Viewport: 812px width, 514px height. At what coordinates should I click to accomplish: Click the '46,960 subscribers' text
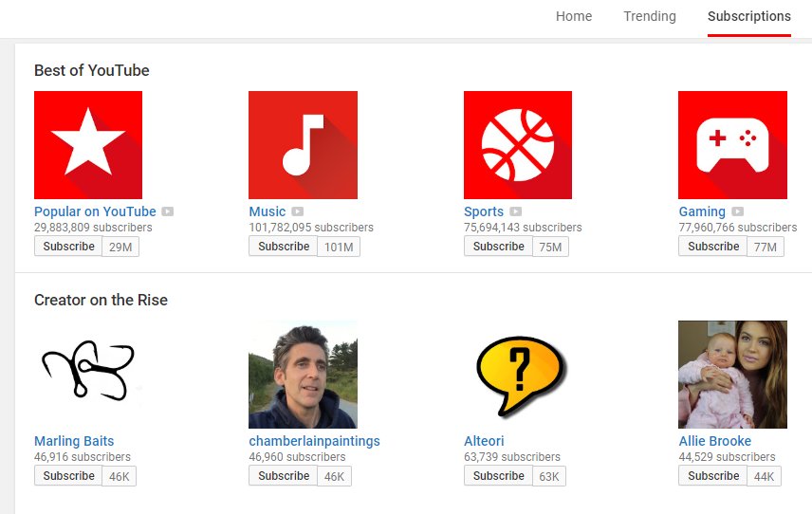click(297, 456)
